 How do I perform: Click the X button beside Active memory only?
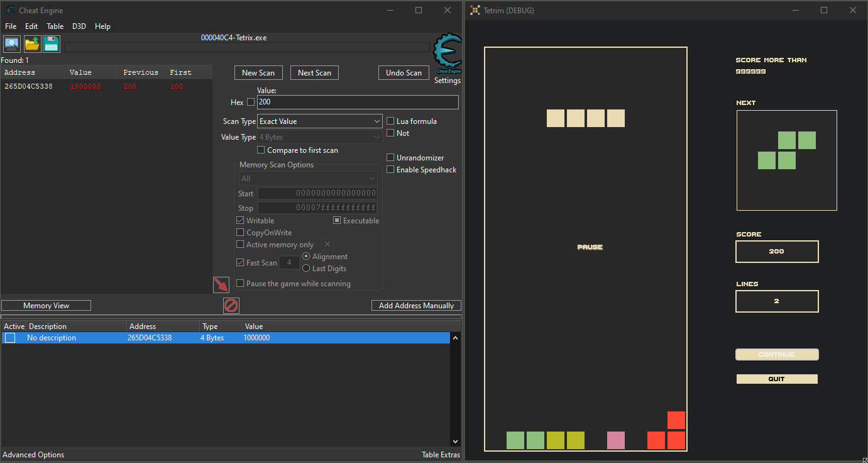(327, 245)
